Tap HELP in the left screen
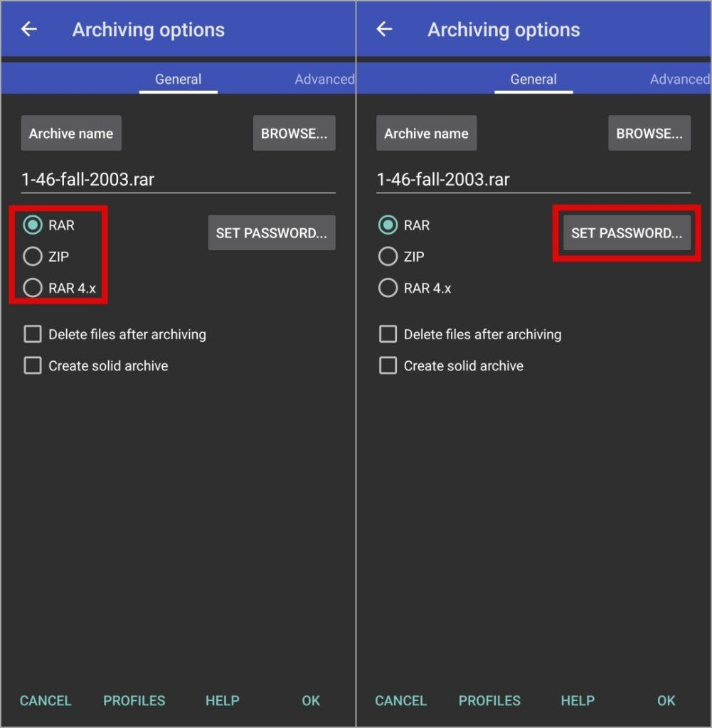 click(223, 700)
